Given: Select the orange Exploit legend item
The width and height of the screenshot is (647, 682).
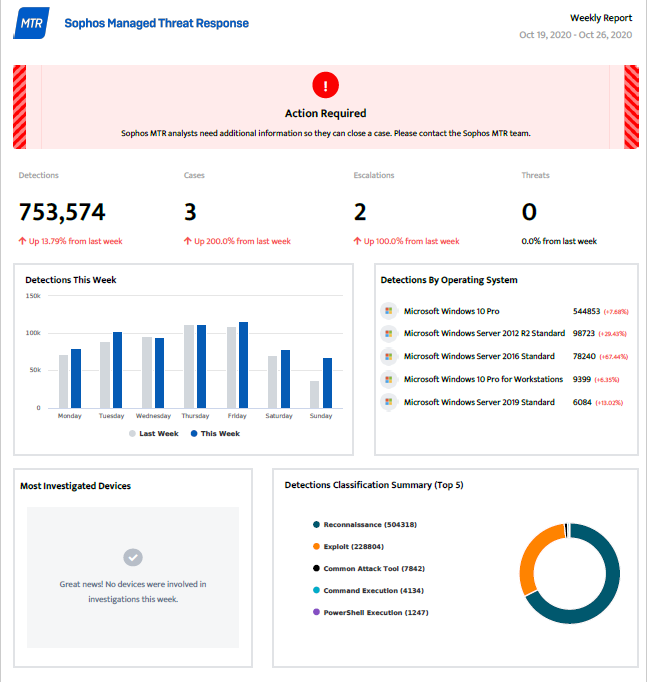Looking at the screenshot, I should click(350, 546).
